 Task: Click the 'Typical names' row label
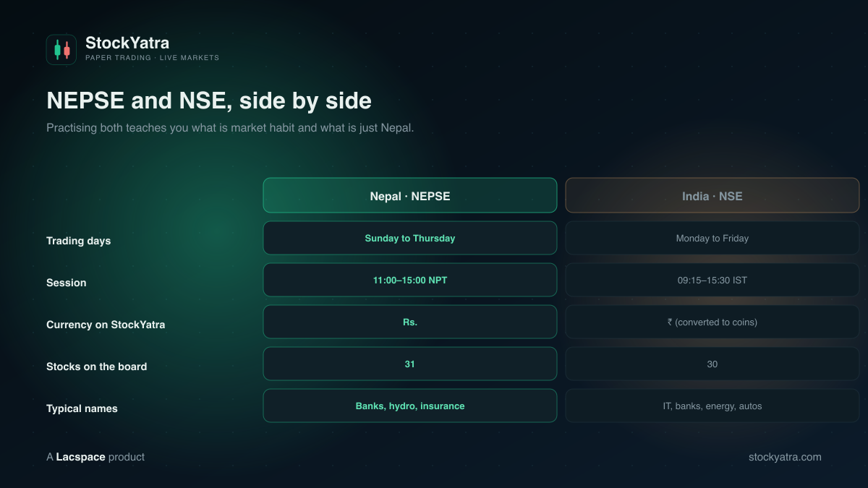82,408
